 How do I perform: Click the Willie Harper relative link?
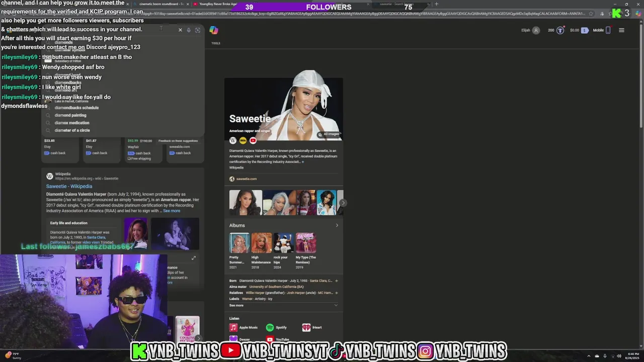pos(255,293)
